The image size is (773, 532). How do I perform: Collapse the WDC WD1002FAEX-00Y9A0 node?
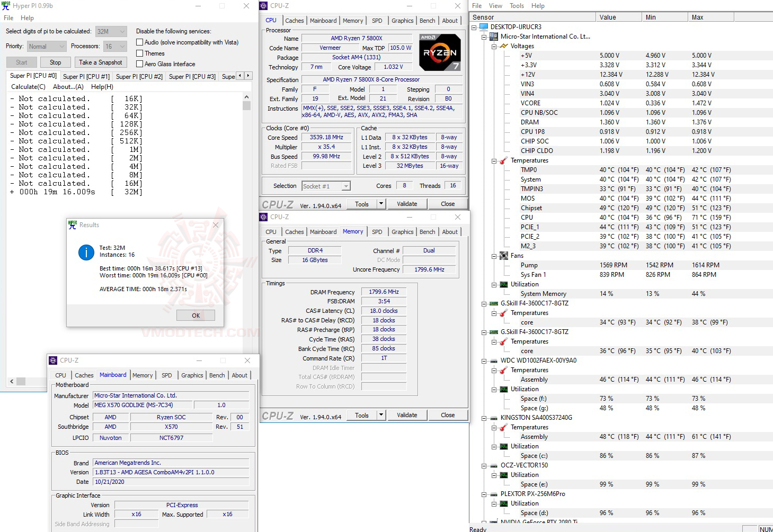click(x=484, y=360)
